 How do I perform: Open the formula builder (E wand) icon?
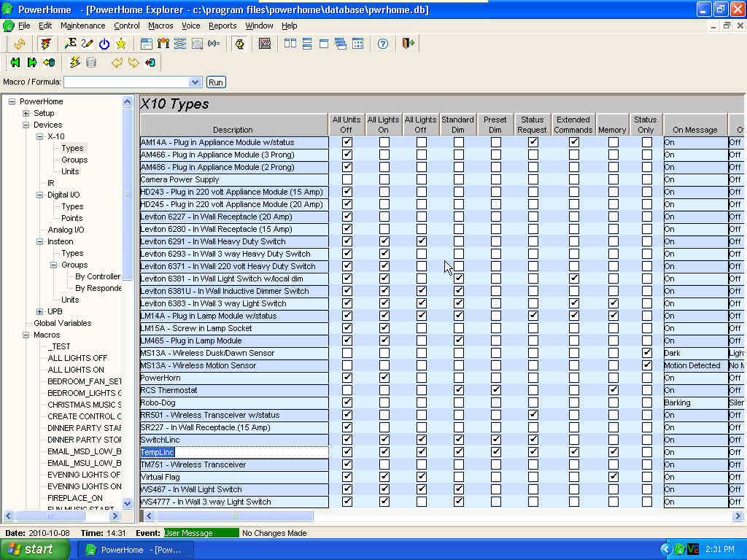[71, 44]
